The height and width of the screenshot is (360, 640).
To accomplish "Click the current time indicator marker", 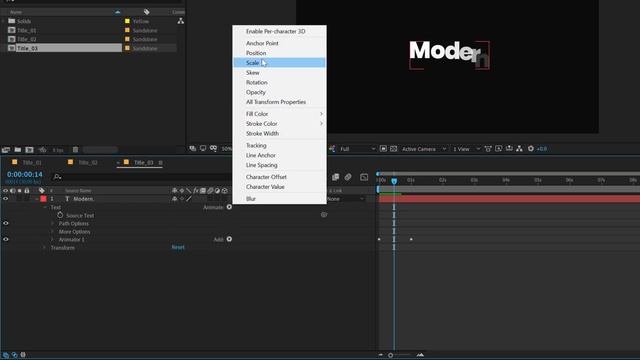I will 394,181.
